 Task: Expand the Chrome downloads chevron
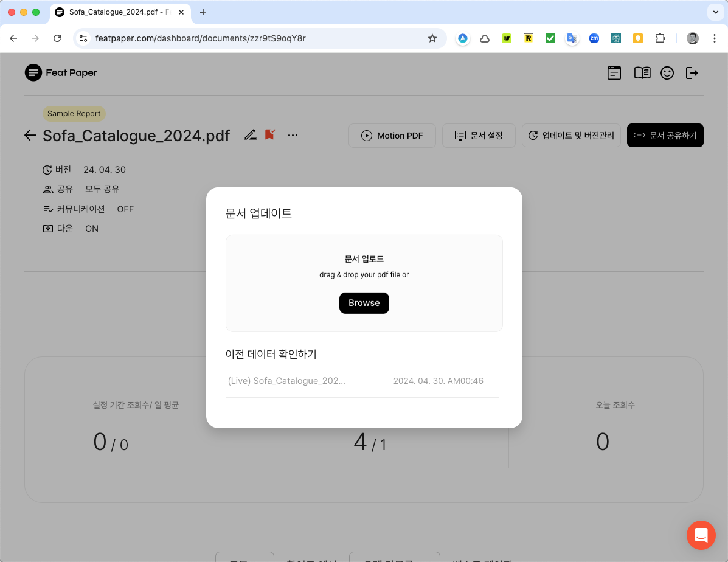point(715,12)
